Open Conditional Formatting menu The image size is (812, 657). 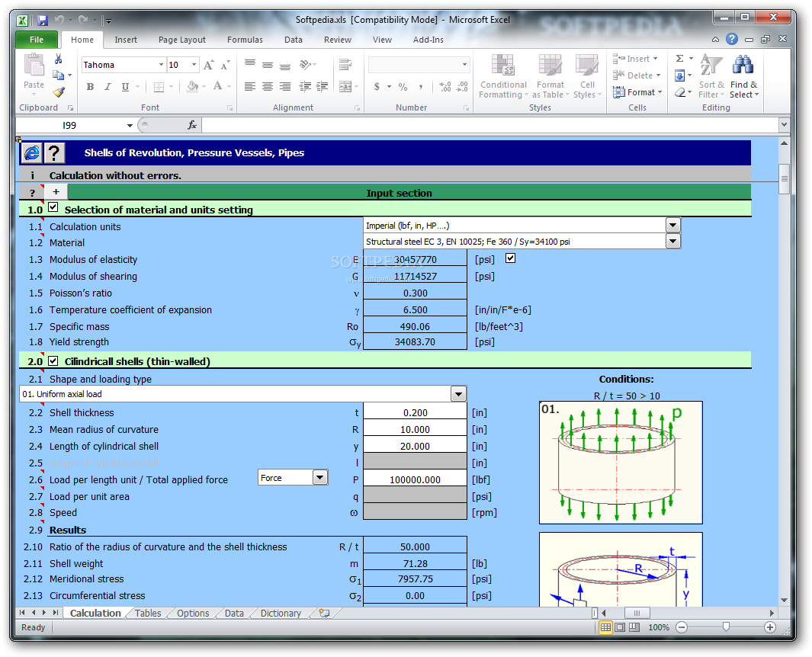click(x=503, y=75)
